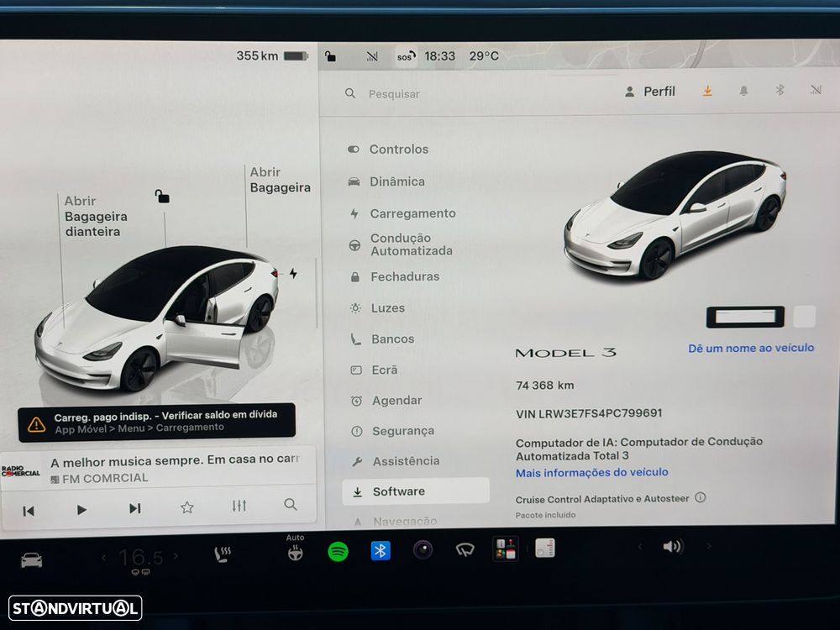This screenshot has width=840, height=630.
Task: Open Condução Automatizada settings
Action: point(401,244)
